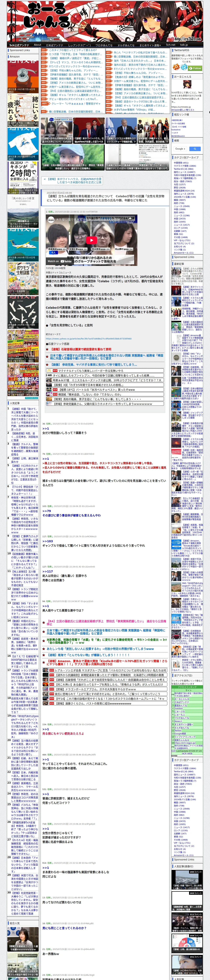Open the 米ホワイトハウス Trump thumbnail card

89,131
